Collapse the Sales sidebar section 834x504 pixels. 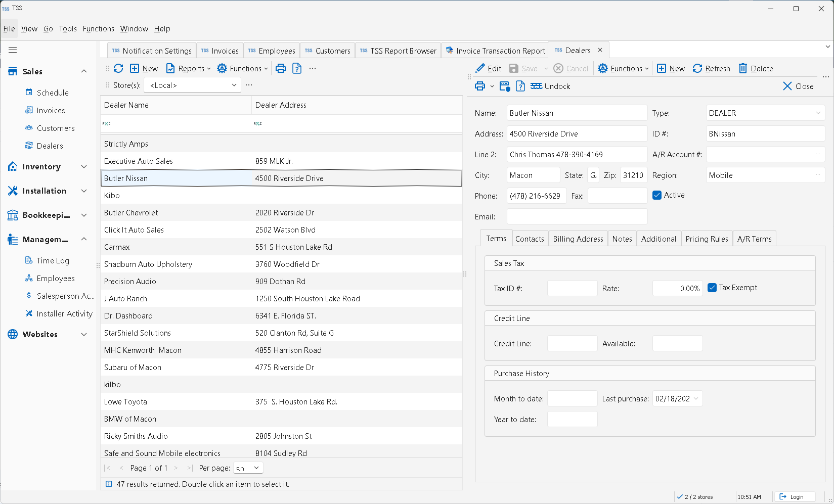tap(84, 71)
